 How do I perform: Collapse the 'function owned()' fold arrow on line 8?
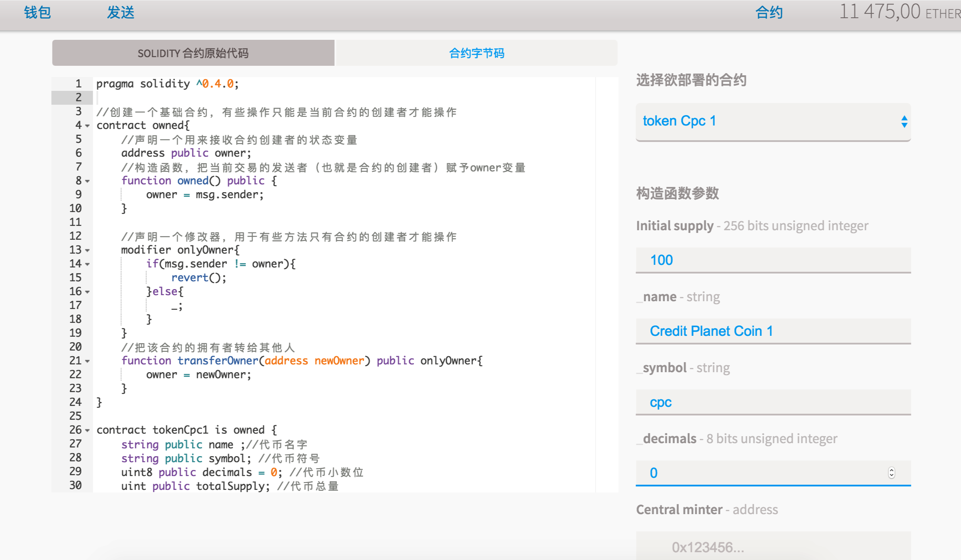pos(87,181)
